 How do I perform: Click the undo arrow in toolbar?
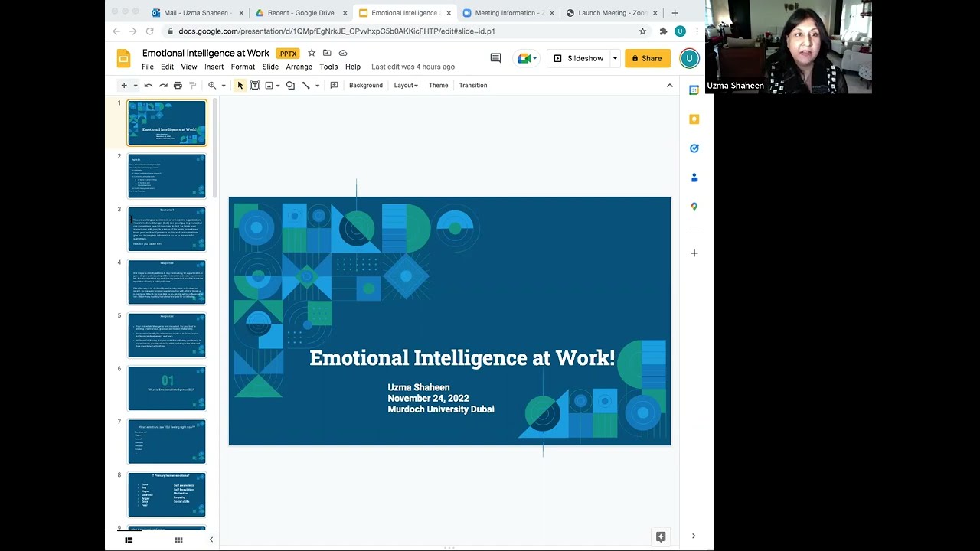(149, 86)
